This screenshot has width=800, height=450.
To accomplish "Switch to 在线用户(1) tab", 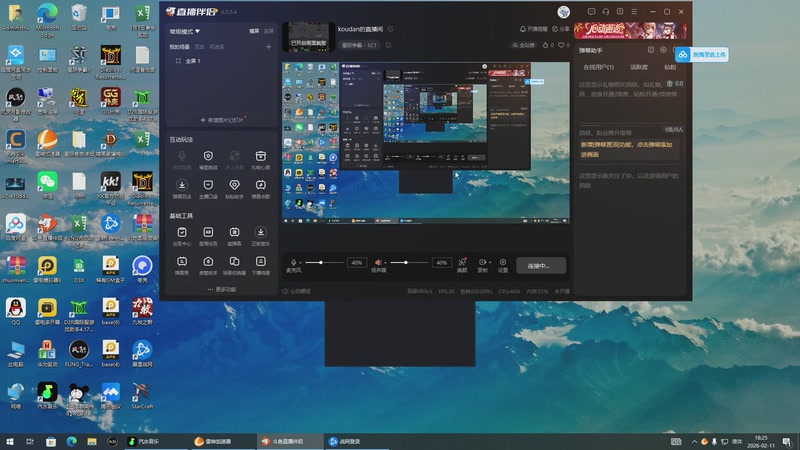I will pyautogui.click(x=598, y=67).
